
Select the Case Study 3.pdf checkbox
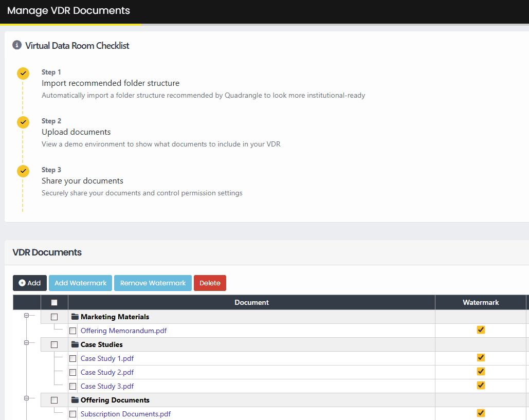pos(72,386)
